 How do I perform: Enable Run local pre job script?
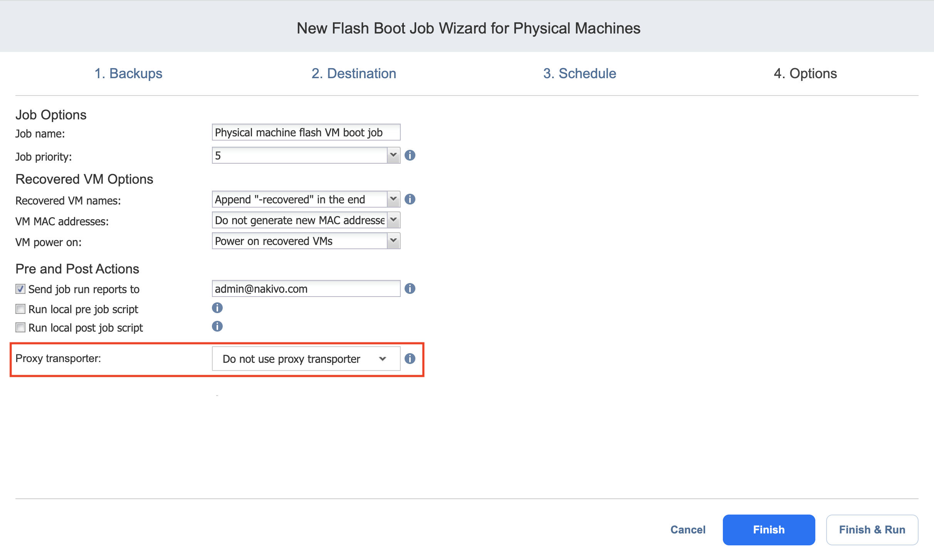(x=20, y=309)
